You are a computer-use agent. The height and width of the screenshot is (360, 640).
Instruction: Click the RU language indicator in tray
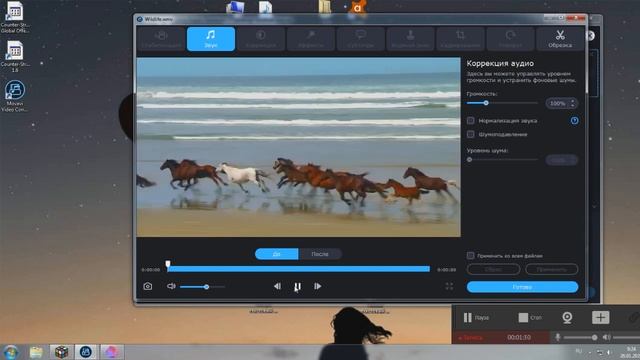[x=578, y=351]
